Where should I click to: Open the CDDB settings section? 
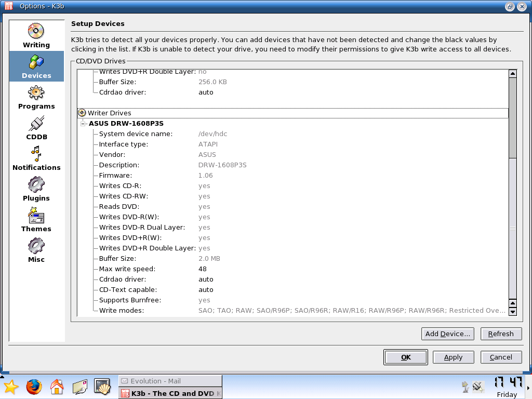click(x=36, y=128)
